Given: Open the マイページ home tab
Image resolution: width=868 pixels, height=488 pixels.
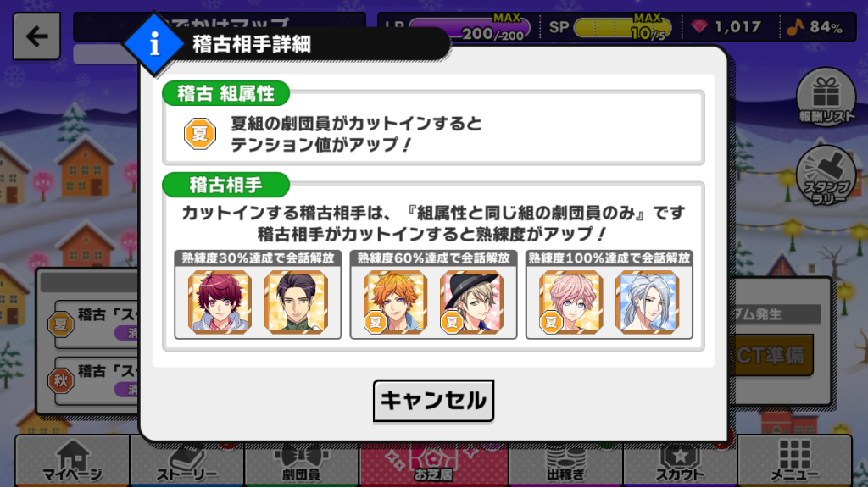Looking at the screenshot, I should pyautogui.click(x=73, y=461).
